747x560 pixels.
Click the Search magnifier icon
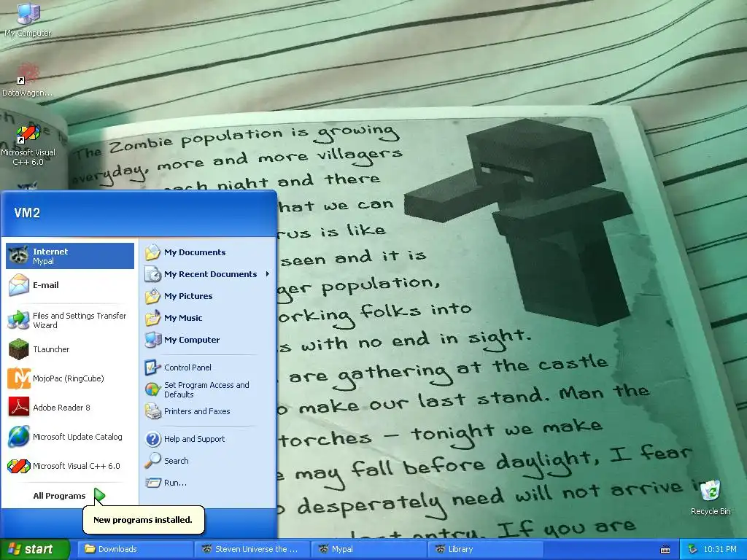153,461
